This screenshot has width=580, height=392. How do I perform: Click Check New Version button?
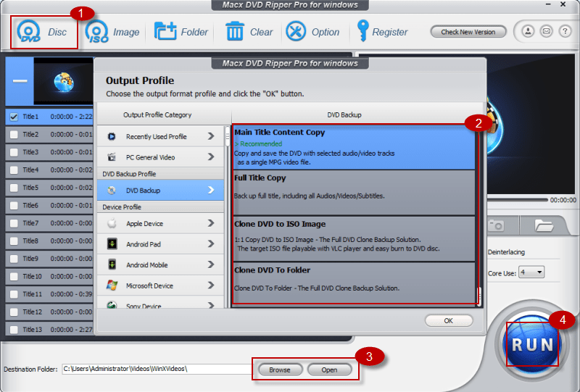tap(468, 32)
